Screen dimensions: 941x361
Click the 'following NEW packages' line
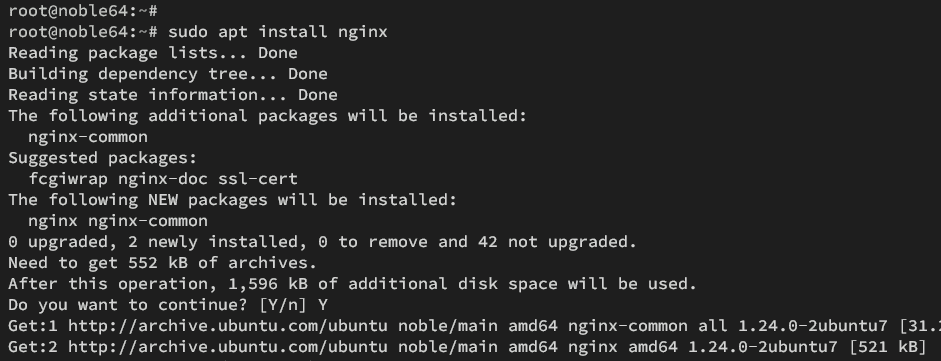point(233,200)
